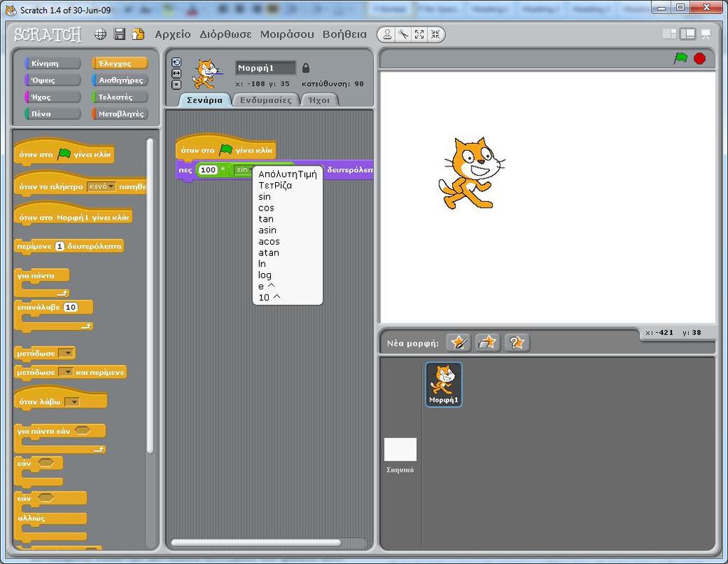Click the sprite name field Μορφή1

(x=266, y=68)
